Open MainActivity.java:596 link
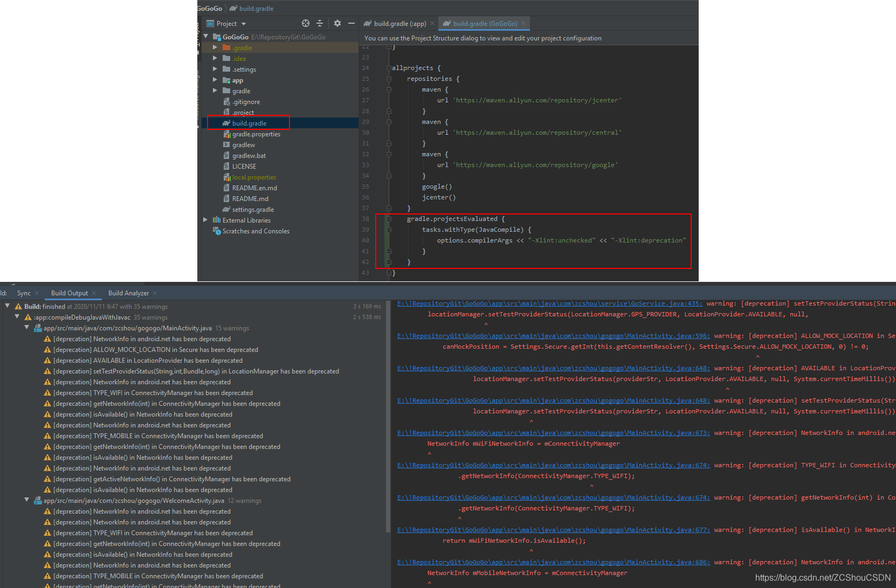Viewport: 896px width, 588px height. coord(554,336)
